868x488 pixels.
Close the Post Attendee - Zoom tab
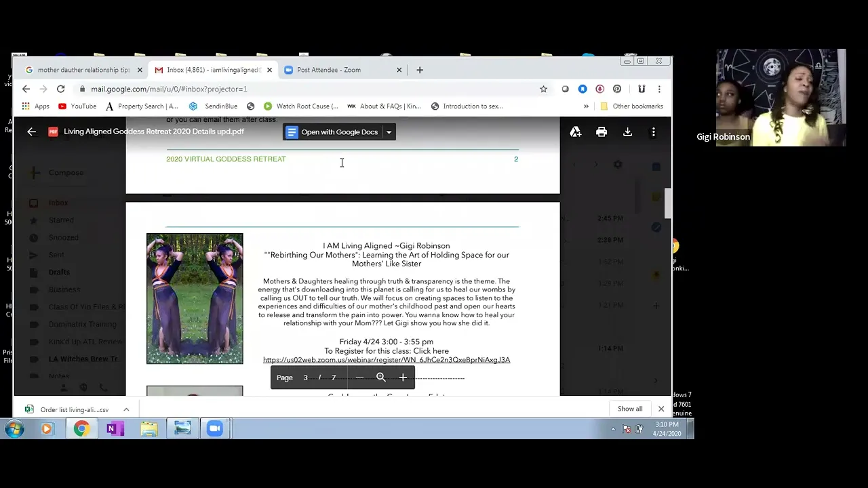point(399,70)
